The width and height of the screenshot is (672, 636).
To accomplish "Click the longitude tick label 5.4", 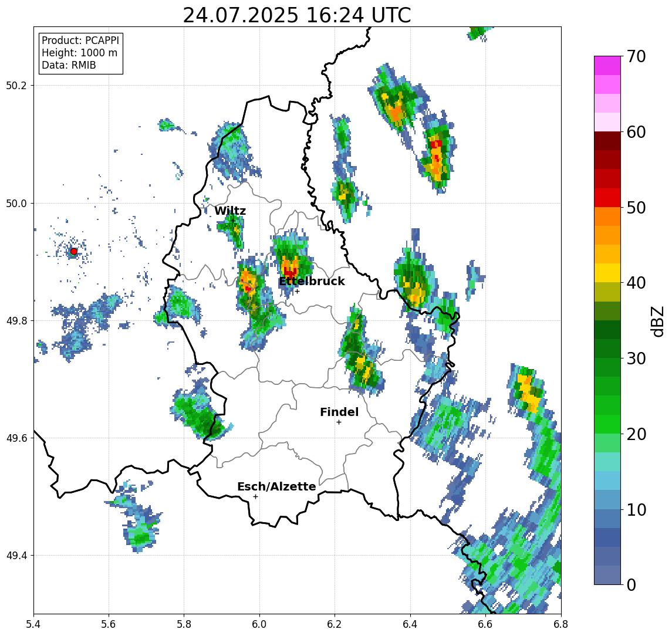I will (33, 624).
